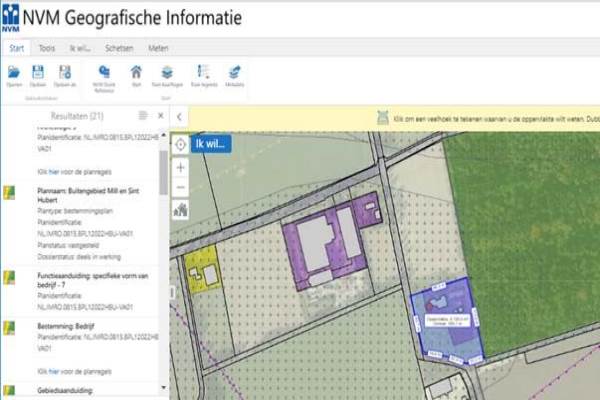Switch to the Schetsen tab
Screen dimensions: 600x400
pos(119,48)
